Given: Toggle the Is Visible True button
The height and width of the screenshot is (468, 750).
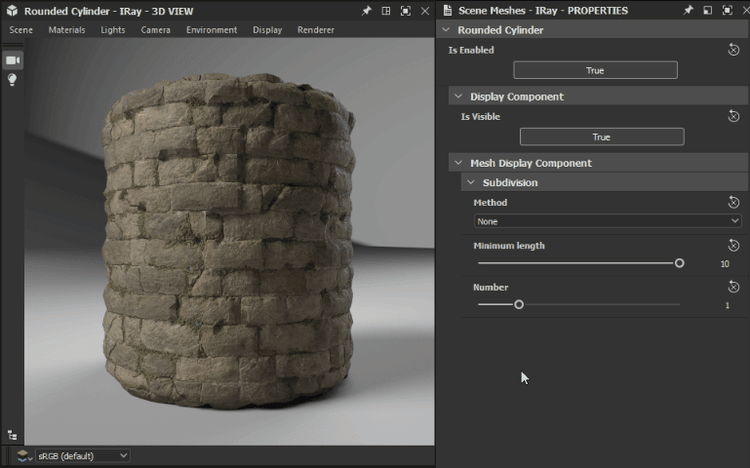Looking at the screenshot, I should (x=601, y=137).
